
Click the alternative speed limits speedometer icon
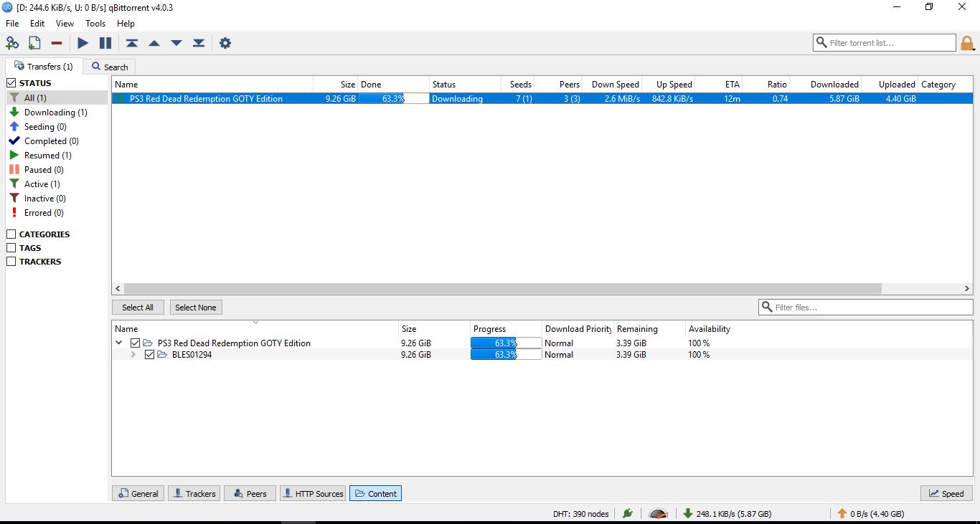(658, 513)
